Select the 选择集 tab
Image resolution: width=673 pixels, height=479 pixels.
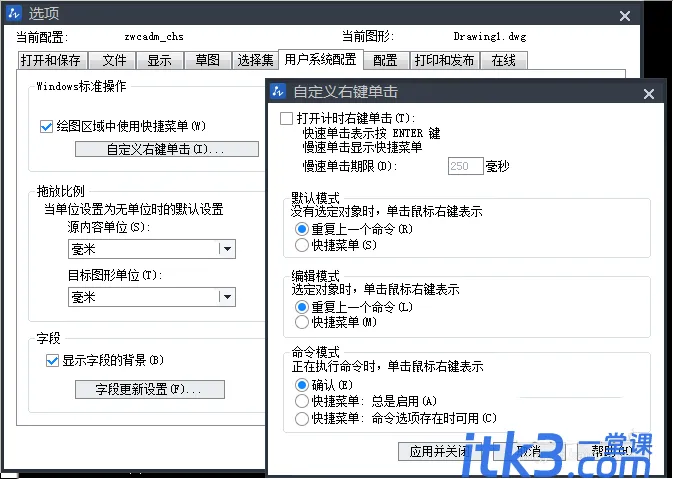point(255,60)
